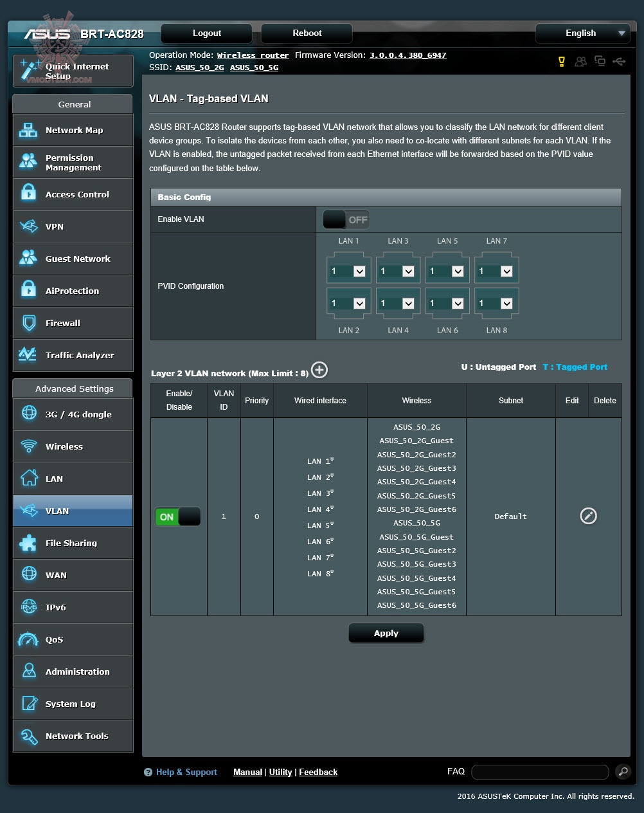Click the firmware version 3.0.0.4.380_6947 link

pyautogui.click(x=407, y=55)
